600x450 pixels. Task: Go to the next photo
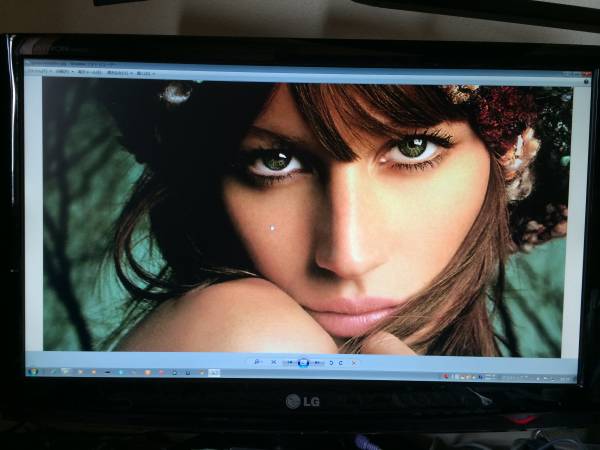point(316,362)
